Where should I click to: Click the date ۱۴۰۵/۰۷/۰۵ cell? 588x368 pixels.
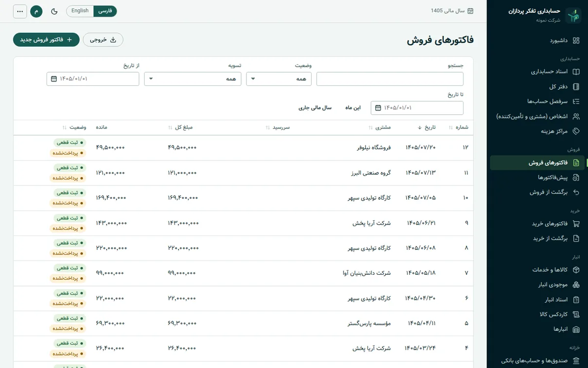(x=420, y=198)
